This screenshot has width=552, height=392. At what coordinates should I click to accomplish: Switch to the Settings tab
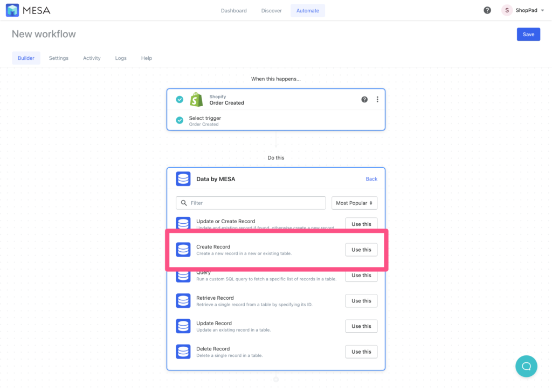coord(58,58)
